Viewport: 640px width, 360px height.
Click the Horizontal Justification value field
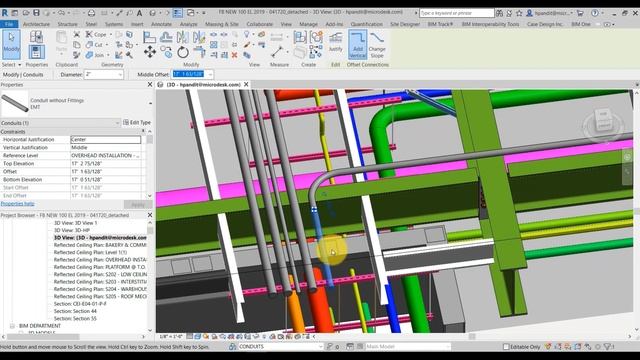point(106,140)
